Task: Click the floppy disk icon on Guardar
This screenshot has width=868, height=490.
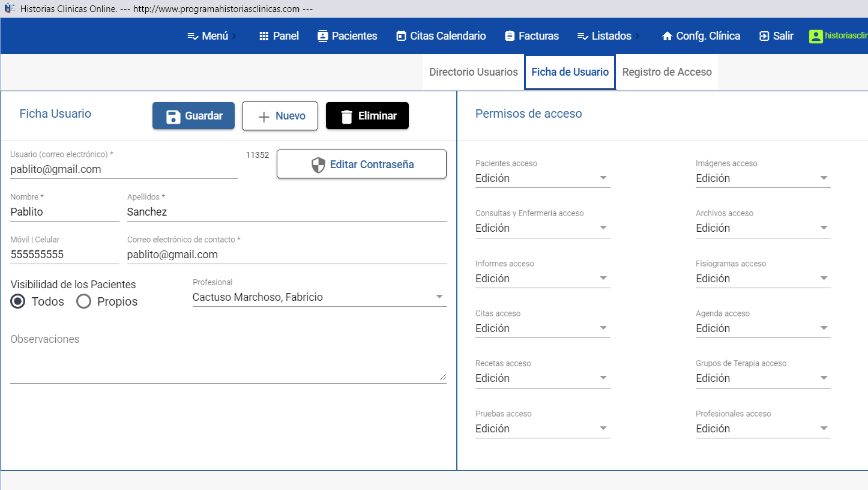Action: tap(173, 116)
